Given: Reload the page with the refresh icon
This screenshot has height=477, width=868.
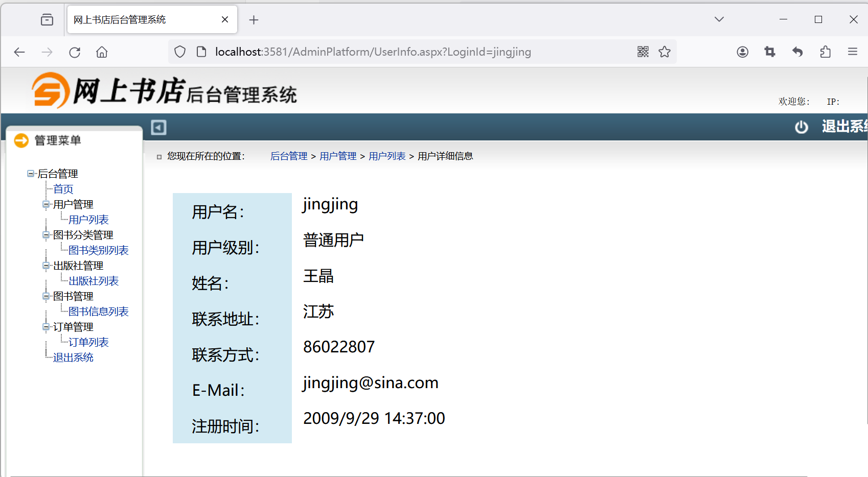Looking at the screenshot, I should click(75, 52).
